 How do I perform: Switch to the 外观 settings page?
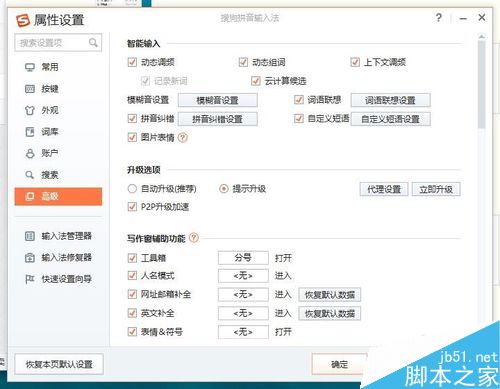coord(58,110)
